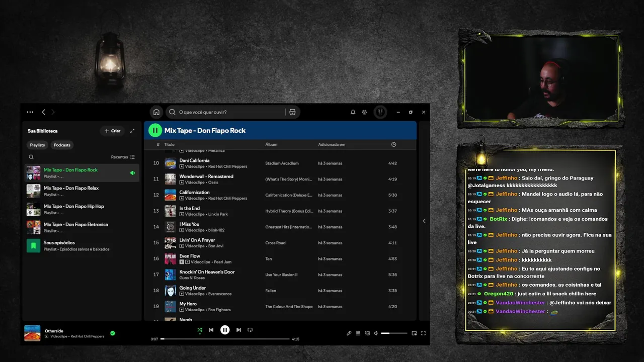Viewport: 644px width, 362px height.
Task: Sort by the Álbum column header
Action: click(x=271, y=144)
